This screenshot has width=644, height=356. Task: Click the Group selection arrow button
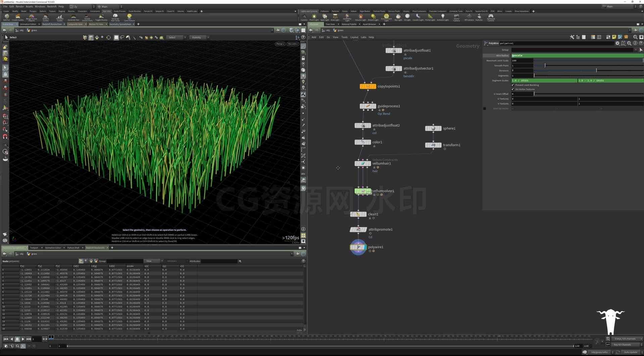click(x=641, y=50)
